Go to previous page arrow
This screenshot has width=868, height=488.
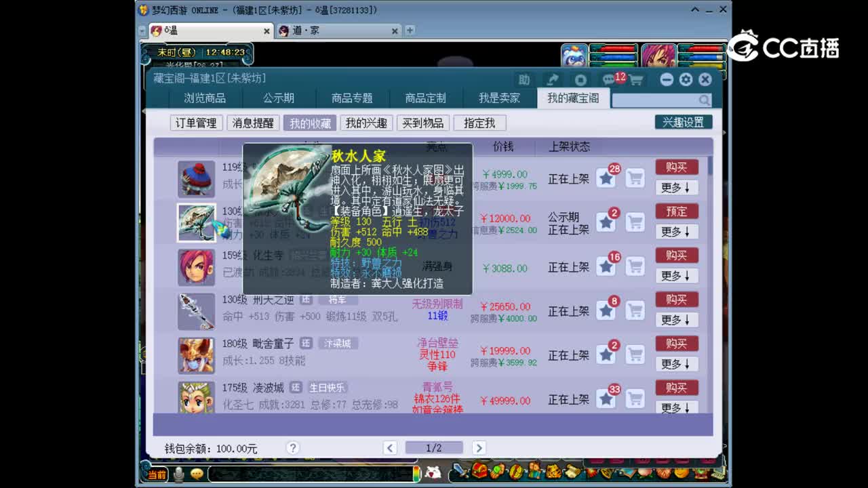[390, 448]
